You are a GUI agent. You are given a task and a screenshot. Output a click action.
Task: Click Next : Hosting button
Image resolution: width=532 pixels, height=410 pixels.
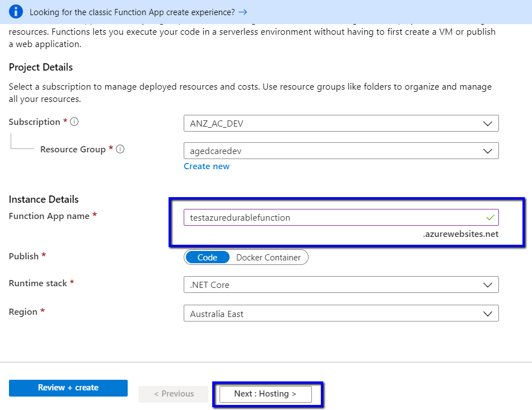point(265,394)
